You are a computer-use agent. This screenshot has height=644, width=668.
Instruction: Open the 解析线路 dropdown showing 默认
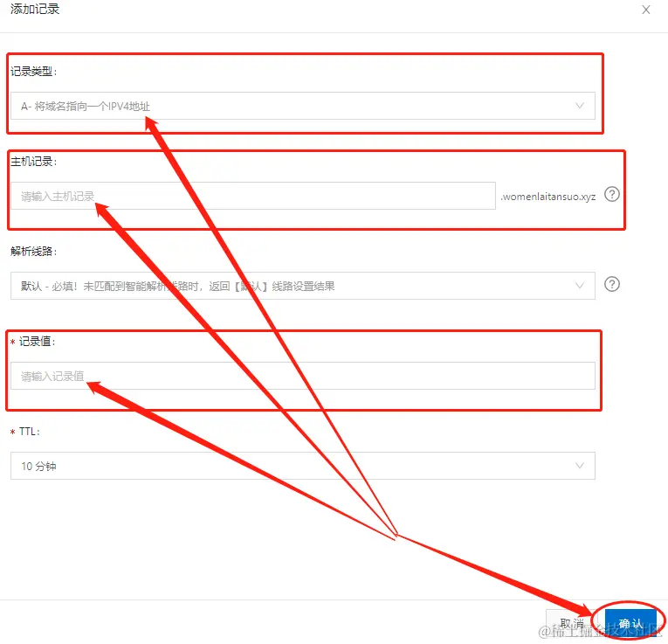(302, 286)
